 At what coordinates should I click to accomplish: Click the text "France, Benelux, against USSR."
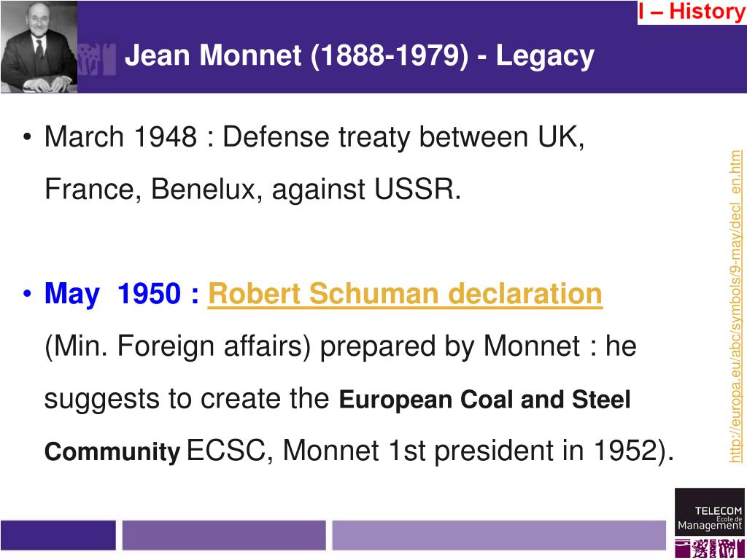pos(253,190)
